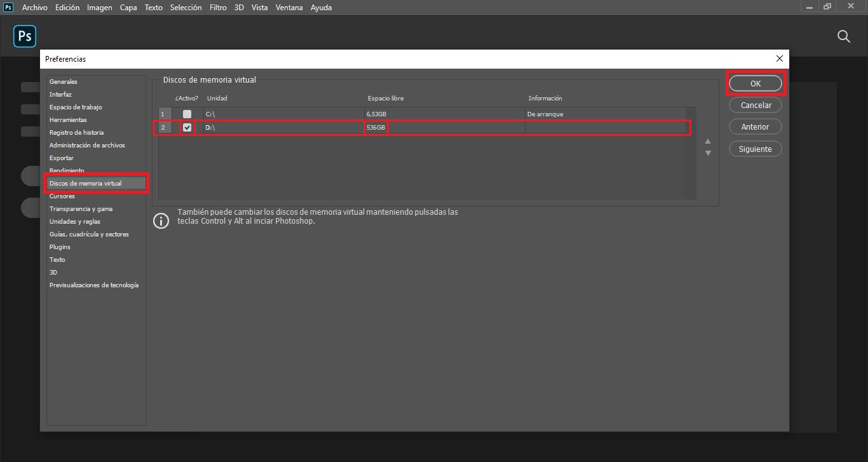Viewport: 868px width, 462px height.
Task: Select Transparencia y gama category
Action: [x=81, y=208]
